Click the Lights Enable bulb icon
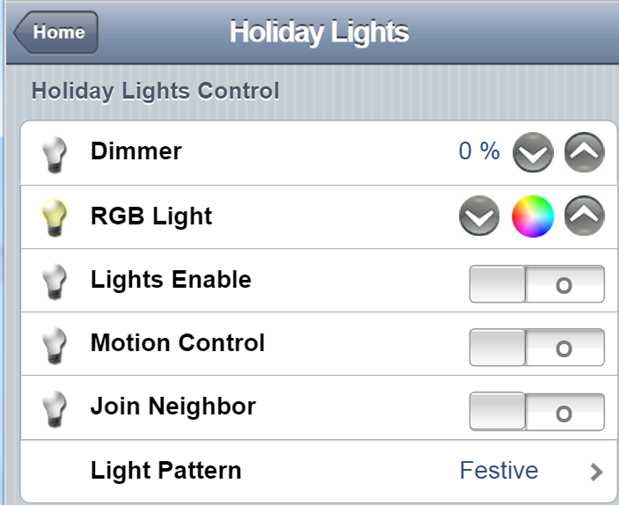 click(54, 282)
